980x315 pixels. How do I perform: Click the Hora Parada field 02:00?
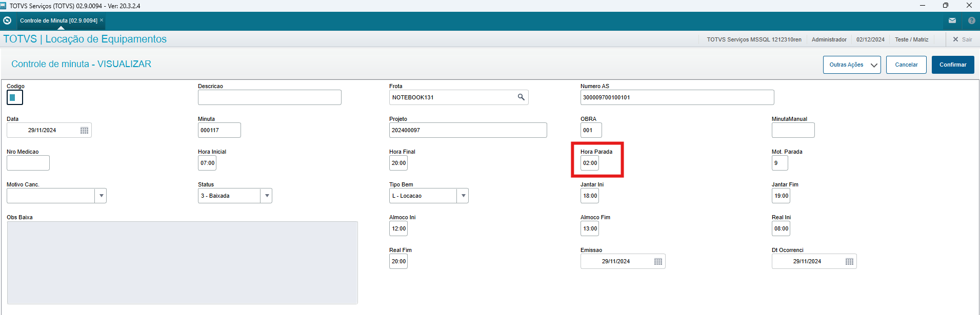[x=590, y=163]
